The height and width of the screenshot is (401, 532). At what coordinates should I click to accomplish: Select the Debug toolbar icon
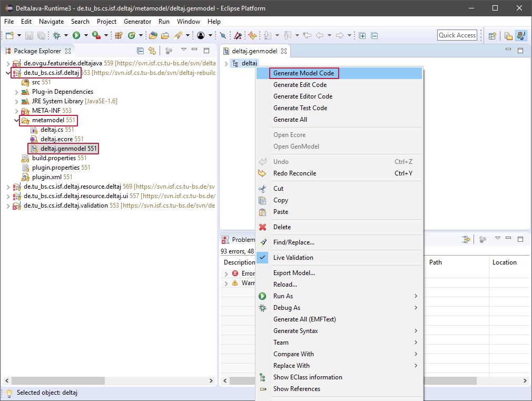(56, 35)
